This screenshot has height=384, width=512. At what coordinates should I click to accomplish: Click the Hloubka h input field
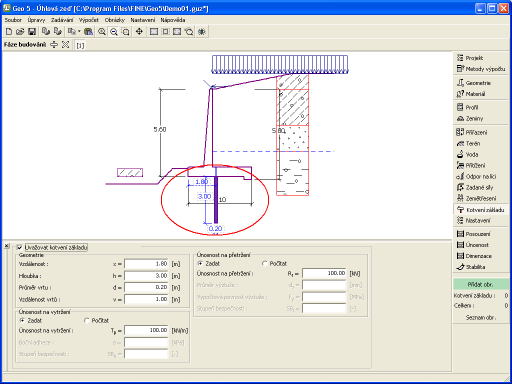pyautogui.click(x=146, y=276)
